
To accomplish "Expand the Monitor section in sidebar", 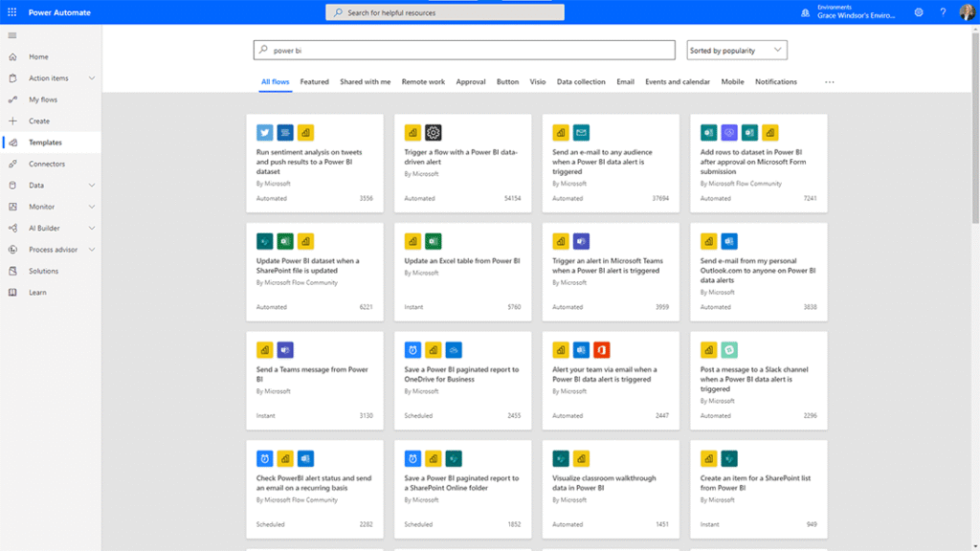I will 92,207.
